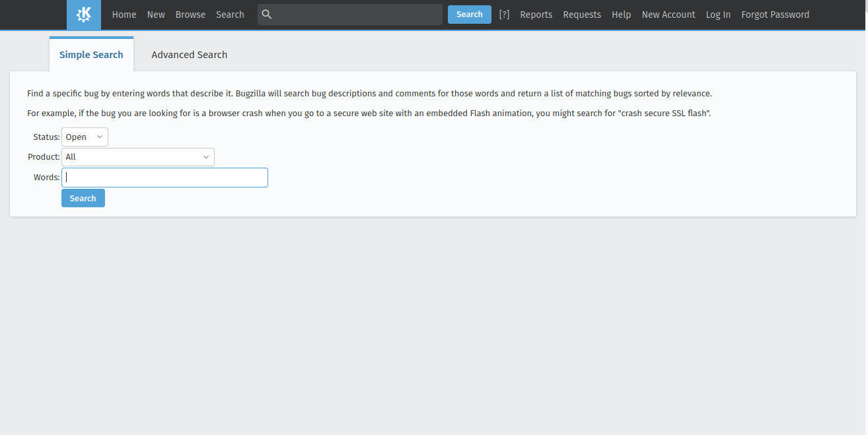
Task: Create a New Account
Action: pos(669,15)
